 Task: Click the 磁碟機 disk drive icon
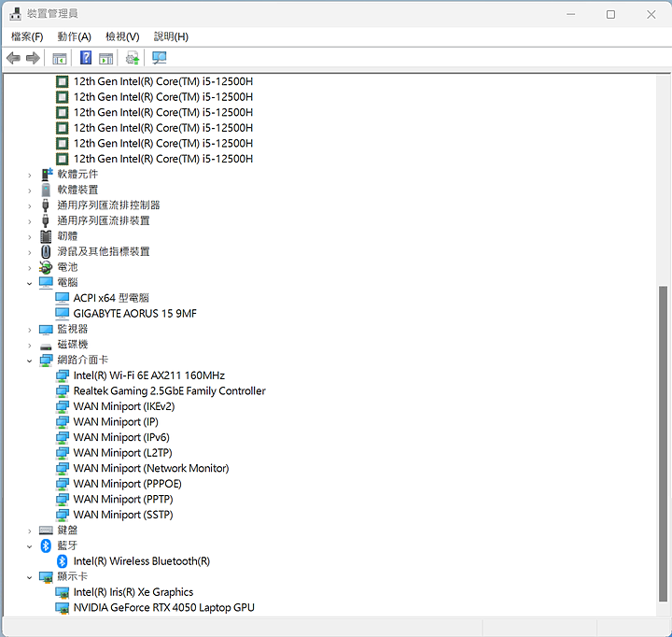46,346
